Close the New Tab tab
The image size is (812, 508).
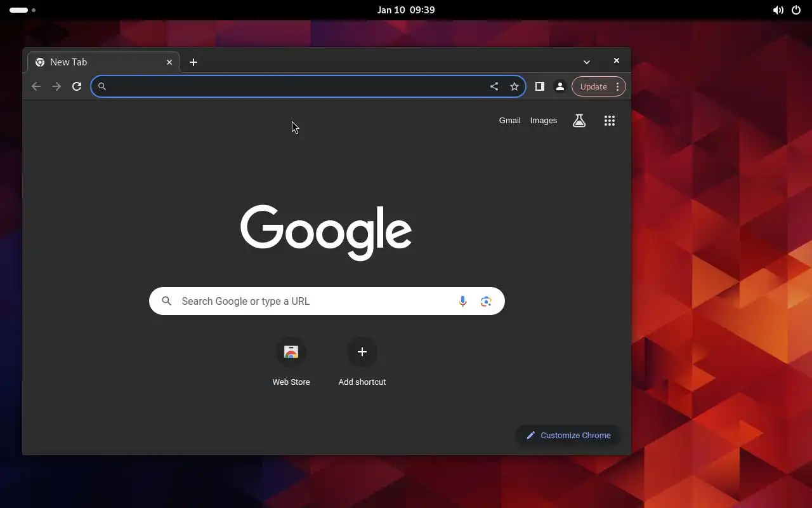(x=169, y=62)
